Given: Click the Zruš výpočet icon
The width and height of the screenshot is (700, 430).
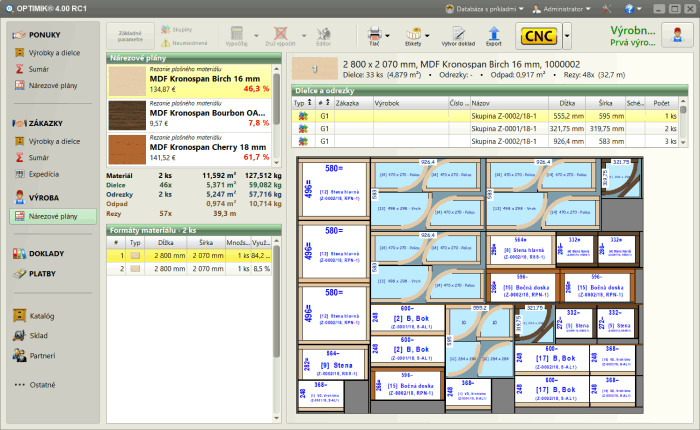Looking at the screenshot, I should pyautogui.click(x=280, y=36).
